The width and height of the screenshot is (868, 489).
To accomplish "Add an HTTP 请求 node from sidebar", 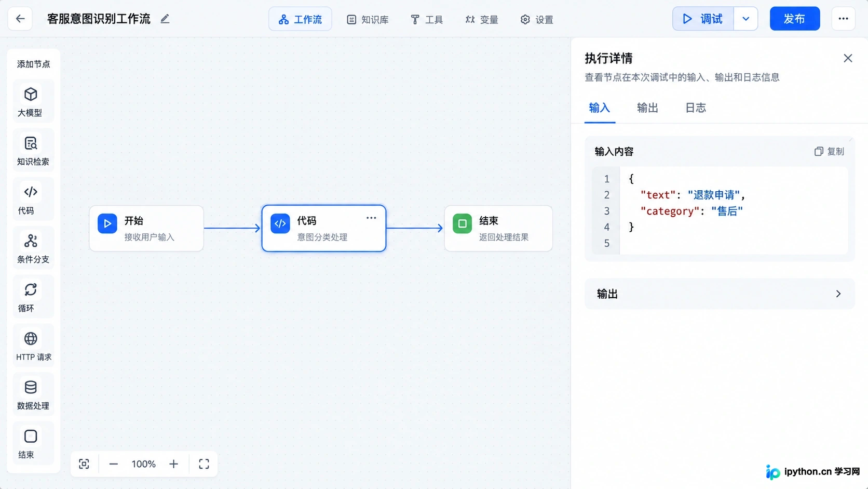I will click(33, 346).
